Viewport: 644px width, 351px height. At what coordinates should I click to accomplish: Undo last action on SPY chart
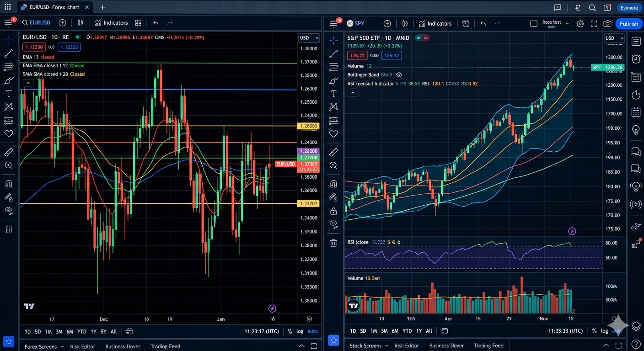pyautogui.click(x=483, y=23)
